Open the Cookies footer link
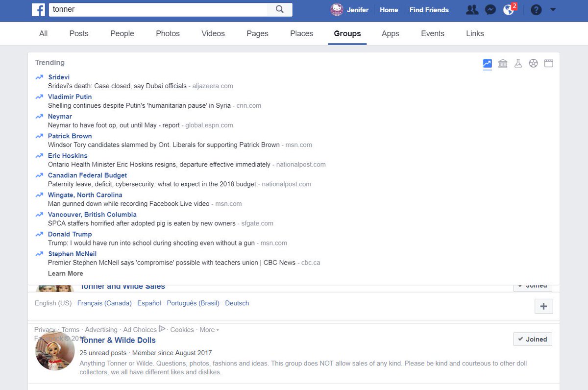The width and height of the screenshot is (588, 390). (x=182, y=330)
